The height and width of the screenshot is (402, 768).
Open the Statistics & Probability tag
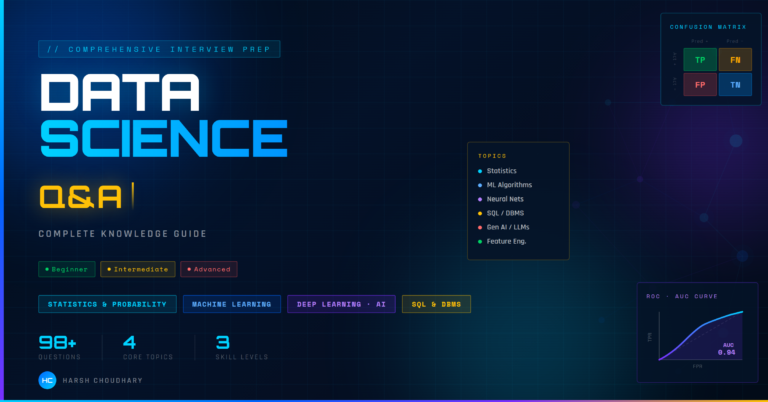[107, 304]
